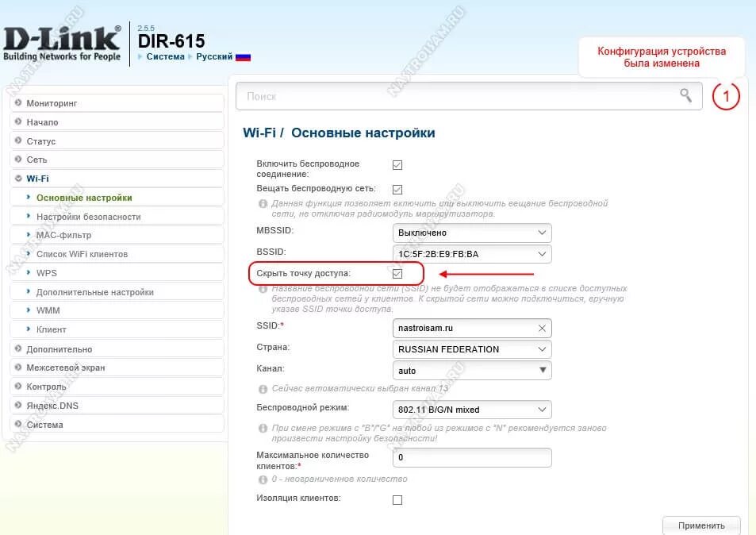The height and width of the screenshot is (535, 756).
Task: Click bullet icon next to Мониторинг
Action: point(18,102)
